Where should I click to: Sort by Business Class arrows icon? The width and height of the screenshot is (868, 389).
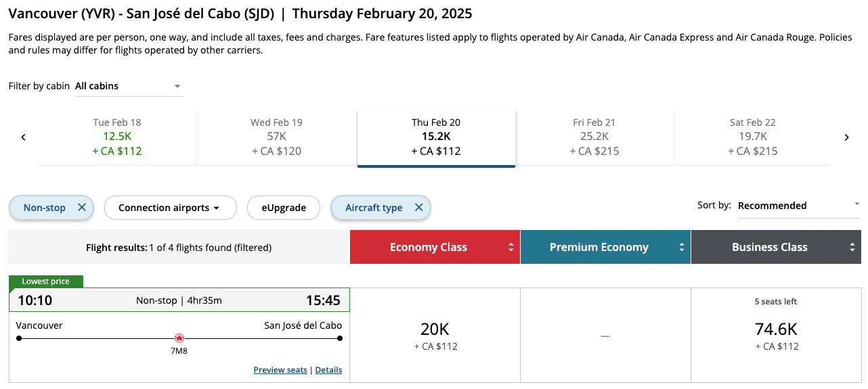852,248
